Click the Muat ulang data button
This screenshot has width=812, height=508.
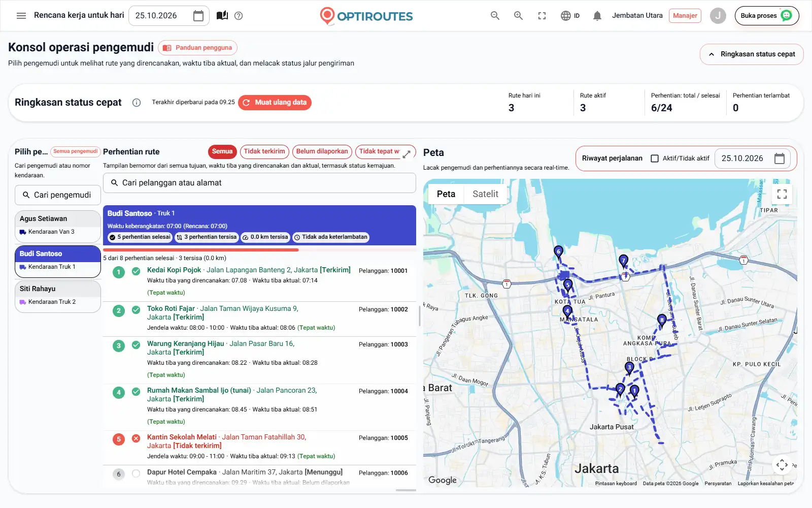pyautogui.click(x=275, y=103)
